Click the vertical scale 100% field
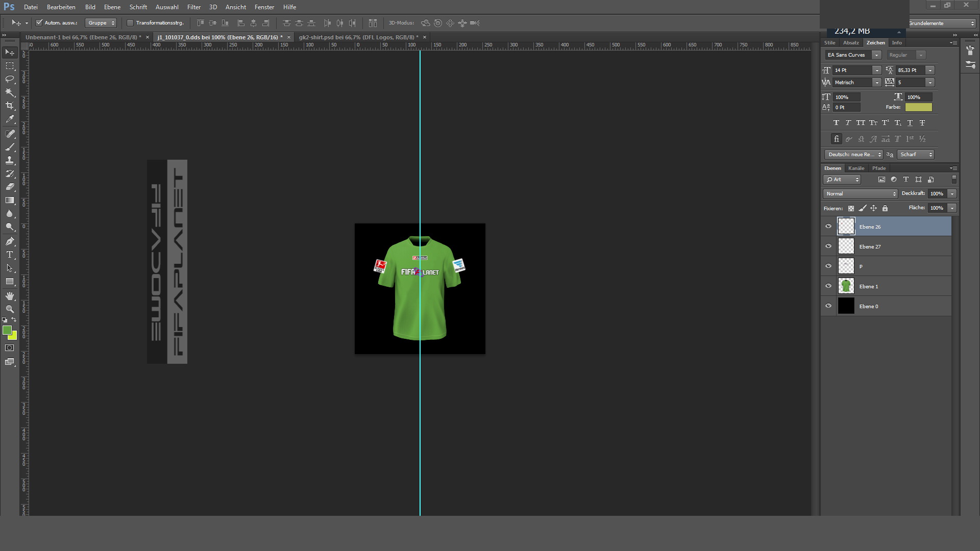 847,97
